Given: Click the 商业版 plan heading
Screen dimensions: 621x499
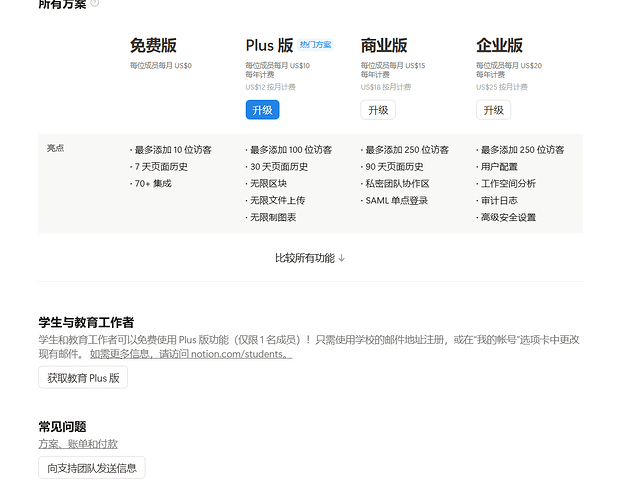Looking at the screenshot, I should click(x=384, y=45).
